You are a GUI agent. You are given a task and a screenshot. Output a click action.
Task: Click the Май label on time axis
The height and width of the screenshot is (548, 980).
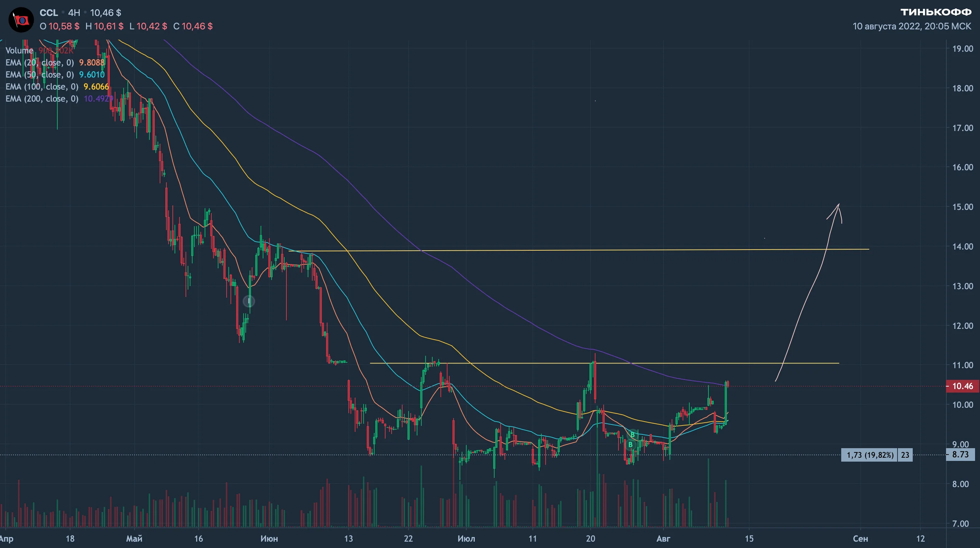pyautogui.click(x=134, y=539)
